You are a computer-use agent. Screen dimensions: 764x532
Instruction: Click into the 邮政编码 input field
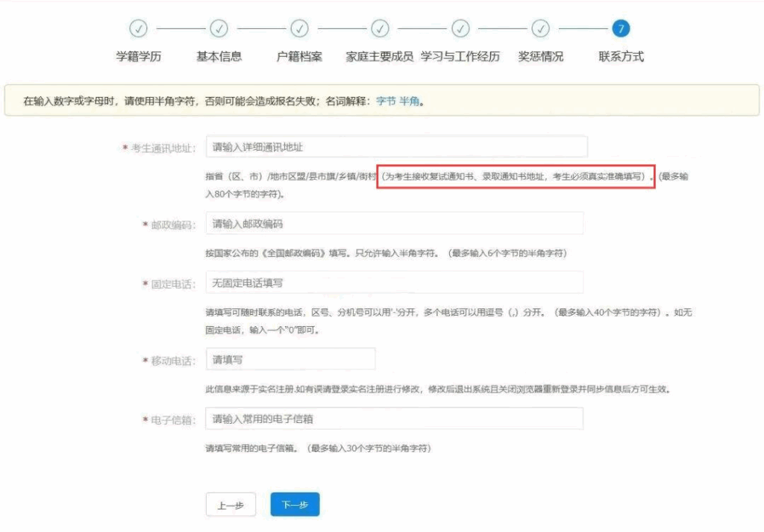click(x=394, y=224)
